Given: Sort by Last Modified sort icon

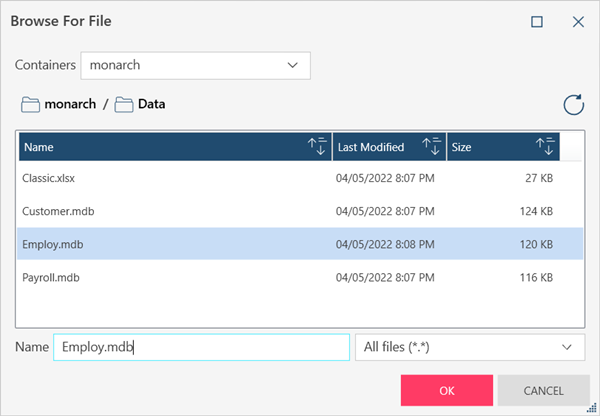Looking at the screenshot, I should click(x=432, y=147).
